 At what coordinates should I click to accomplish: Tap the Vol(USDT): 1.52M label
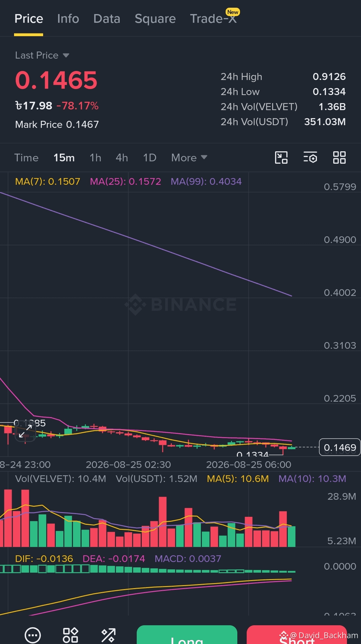pyautogui.click(x=156, y=479)
